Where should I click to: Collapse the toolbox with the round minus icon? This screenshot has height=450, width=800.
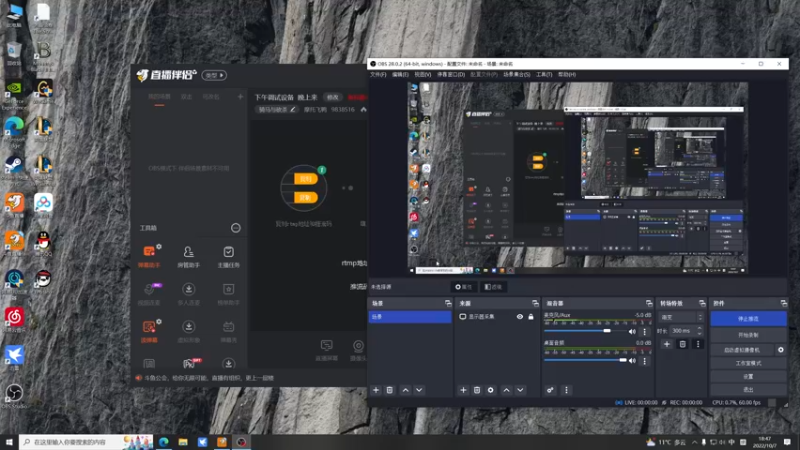point(236,228)
